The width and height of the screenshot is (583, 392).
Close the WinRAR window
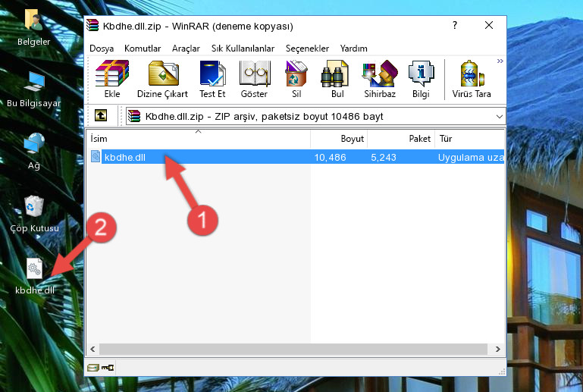click(489, 25)
